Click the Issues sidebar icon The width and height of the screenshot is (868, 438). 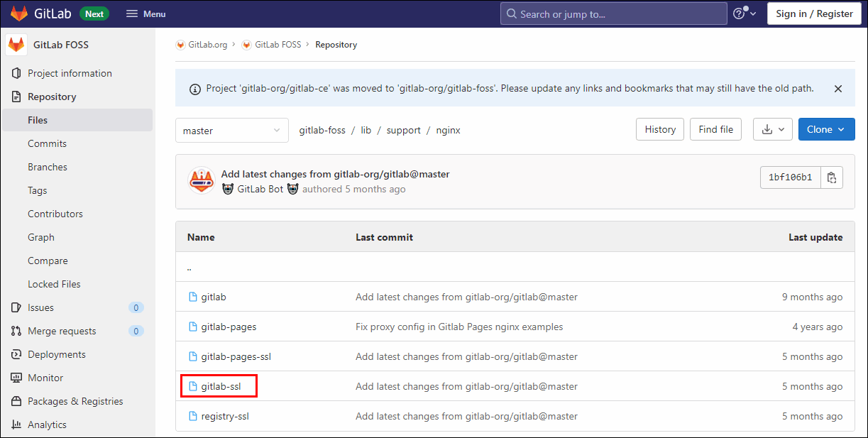tap(16, 307)
